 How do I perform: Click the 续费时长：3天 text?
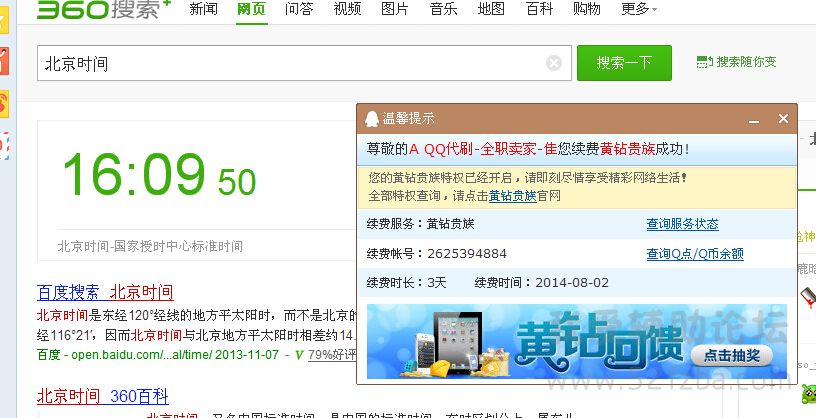(406, 283)
